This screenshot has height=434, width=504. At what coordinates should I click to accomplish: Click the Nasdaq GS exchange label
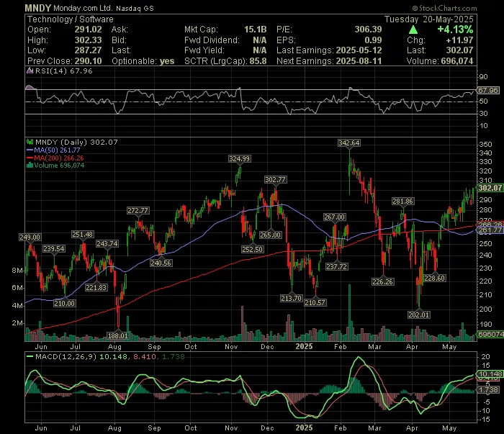click(135, 9)
